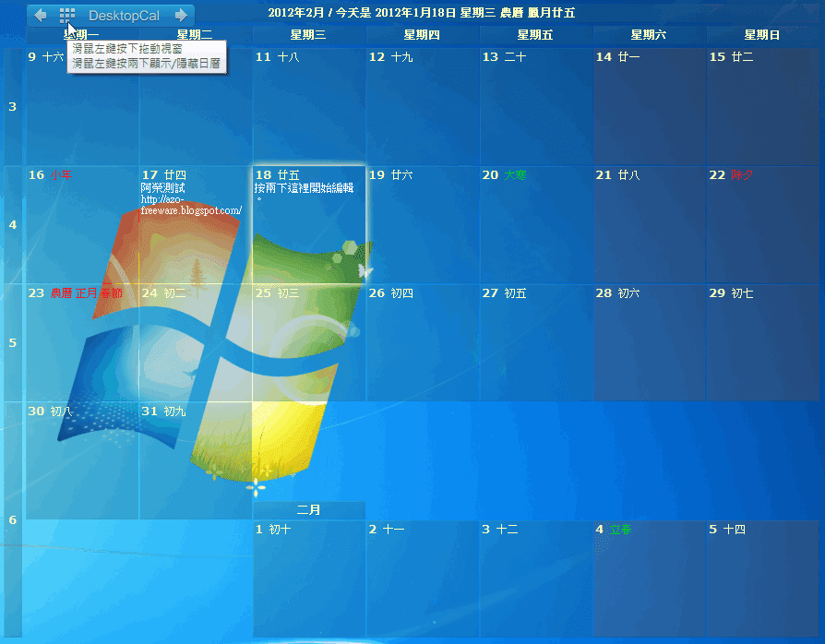Select the day cell for 14 廿一

[650, 107]
